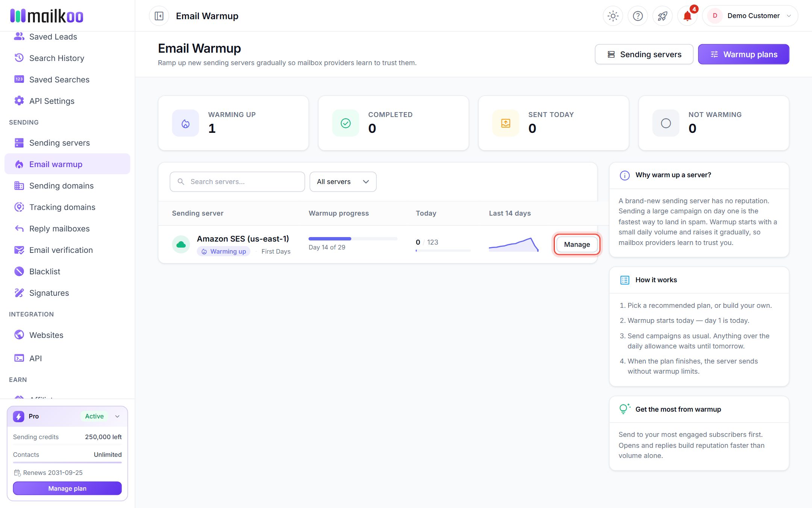This screenshot has width=812, height=508.
Task: Expand the Pro plan chevron
Action: (117, 416)
